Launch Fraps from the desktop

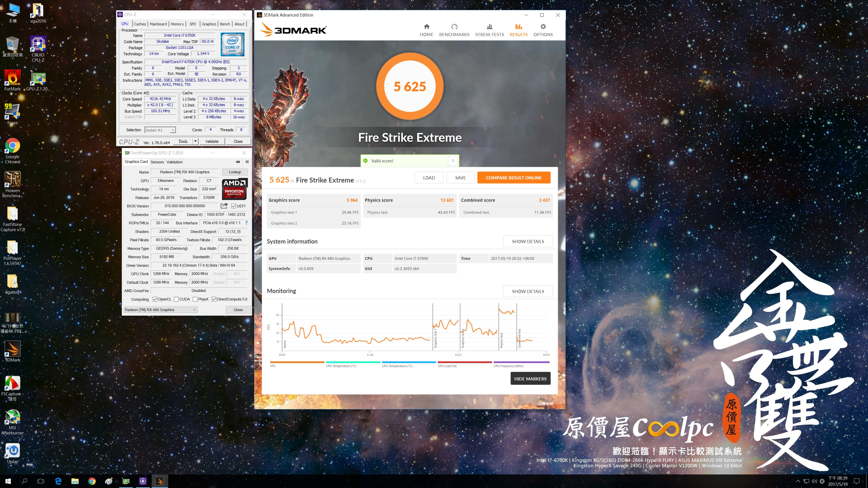(x=12, y=114)
